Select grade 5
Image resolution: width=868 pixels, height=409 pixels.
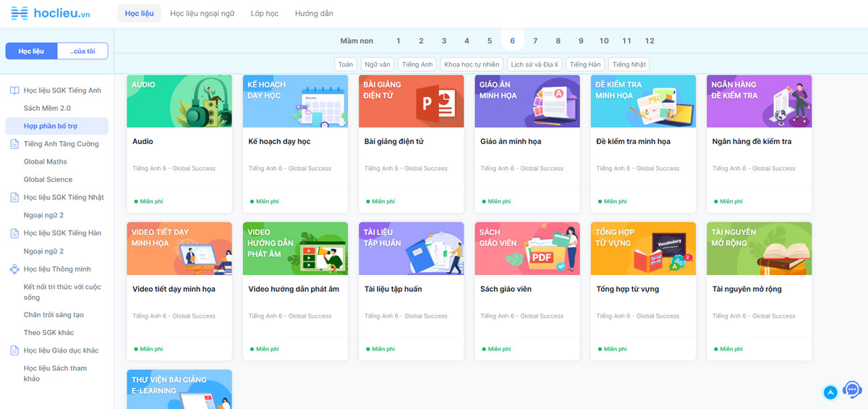490,41
